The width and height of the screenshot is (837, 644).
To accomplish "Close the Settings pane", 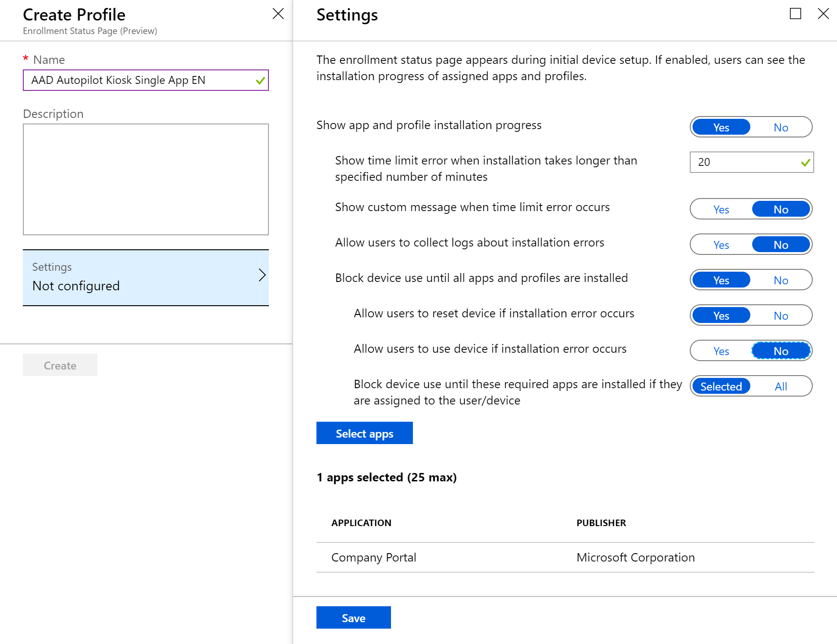I will pos(823,14).
